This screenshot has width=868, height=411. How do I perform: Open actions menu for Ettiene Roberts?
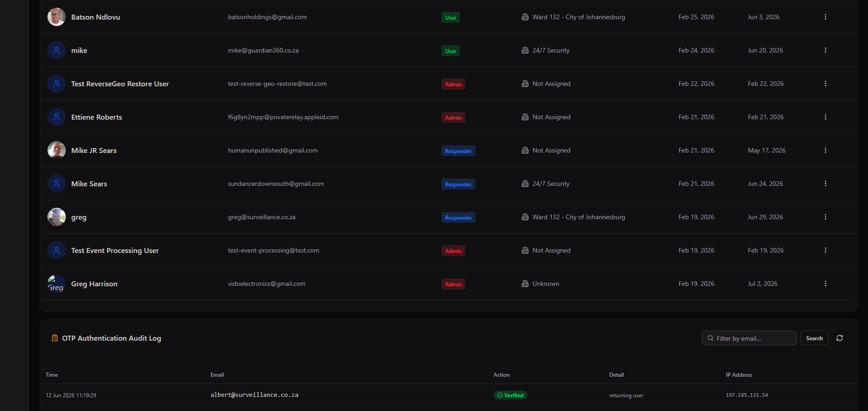pyautogui.click(x=825, y=117)
